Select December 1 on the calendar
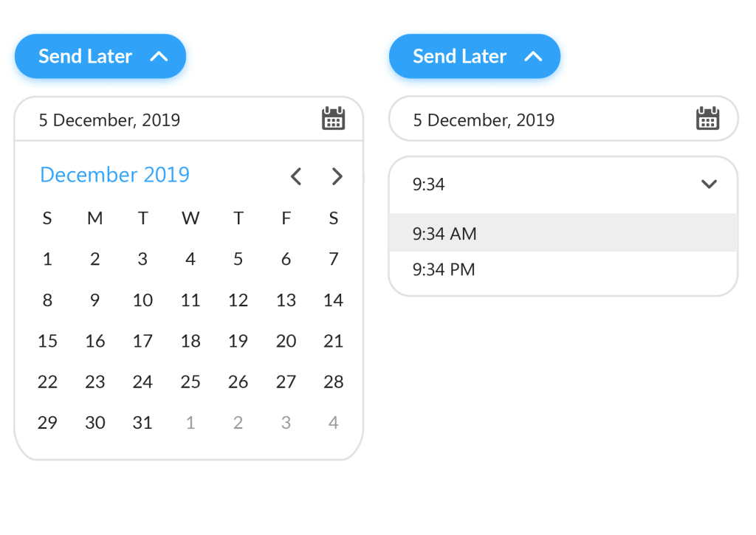 click(47, 259)
